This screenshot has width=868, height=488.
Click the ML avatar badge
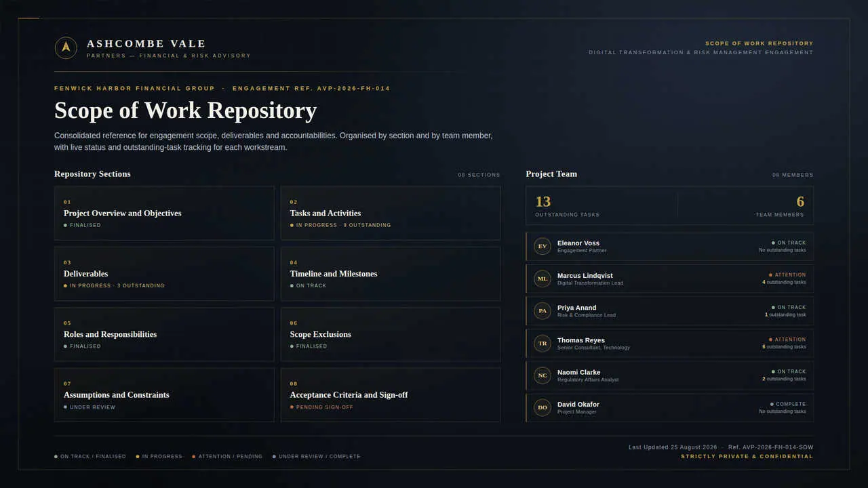[542, 279]
